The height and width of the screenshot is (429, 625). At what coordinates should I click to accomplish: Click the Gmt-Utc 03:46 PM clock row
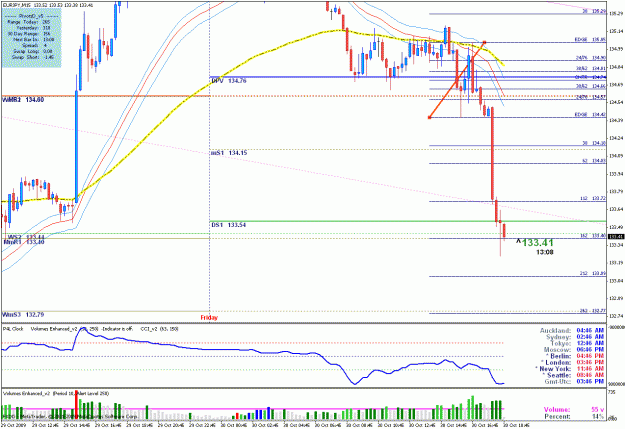point(574,382)
